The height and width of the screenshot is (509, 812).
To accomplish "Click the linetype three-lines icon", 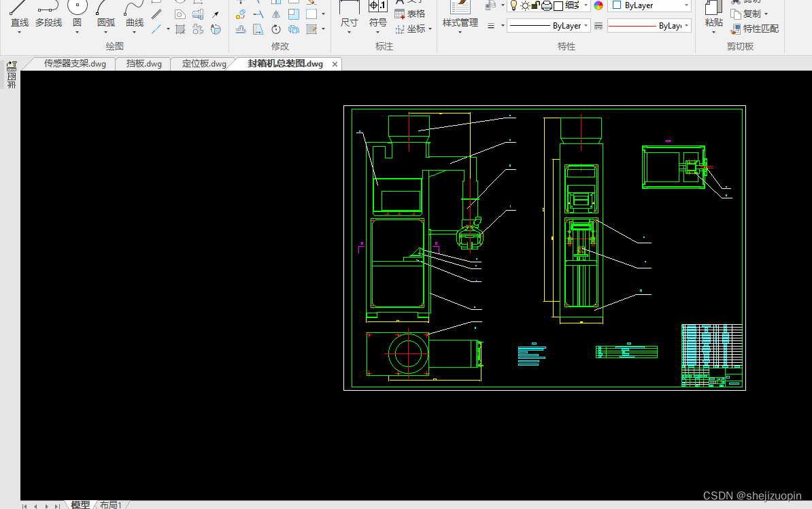I will tap(490, 25).
